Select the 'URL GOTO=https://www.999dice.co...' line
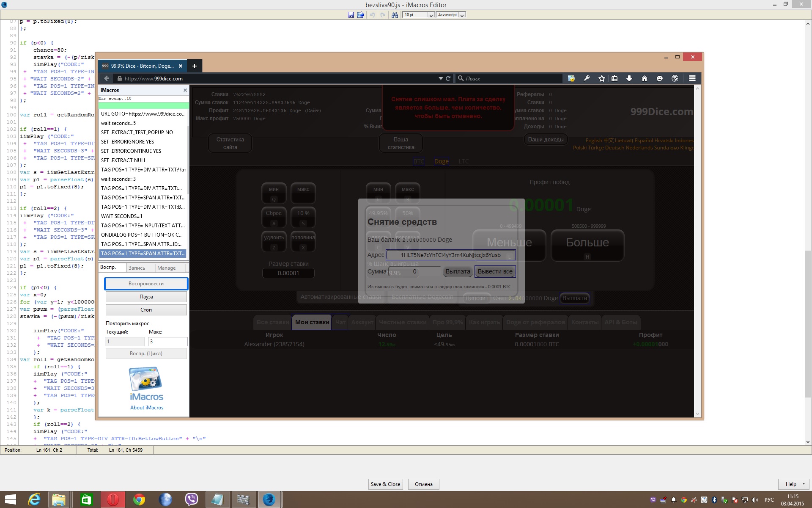 (143, 114)
